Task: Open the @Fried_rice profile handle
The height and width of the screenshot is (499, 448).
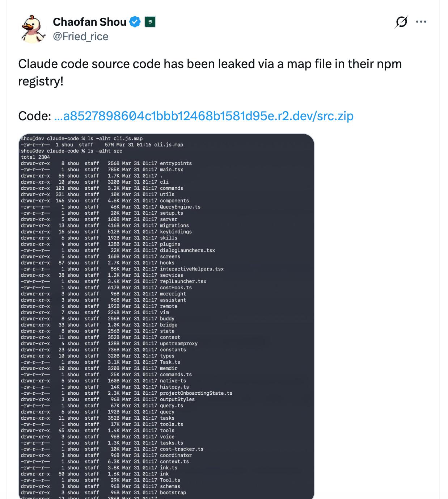Action: (x=80, y=36)
